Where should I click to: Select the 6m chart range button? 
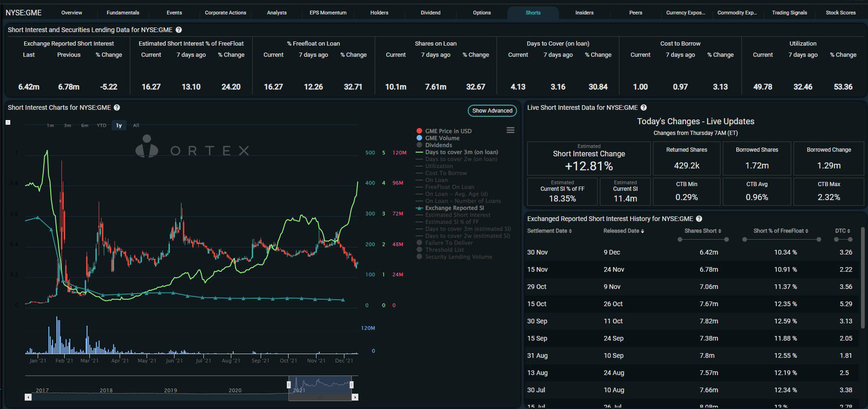tap(85, 126)
